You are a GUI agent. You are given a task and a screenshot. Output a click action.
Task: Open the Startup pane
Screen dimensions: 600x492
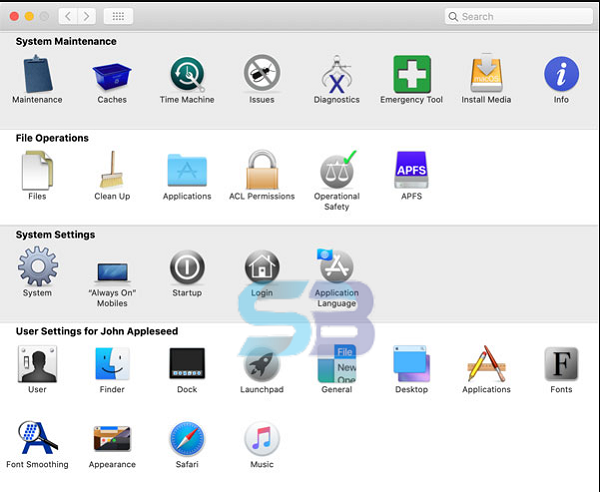[187, 267]
